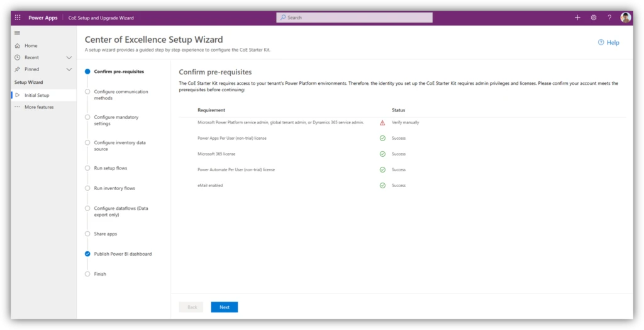Select Configure communication methods step circle
The height and width of the screenshot is (330, 644).
87,92
